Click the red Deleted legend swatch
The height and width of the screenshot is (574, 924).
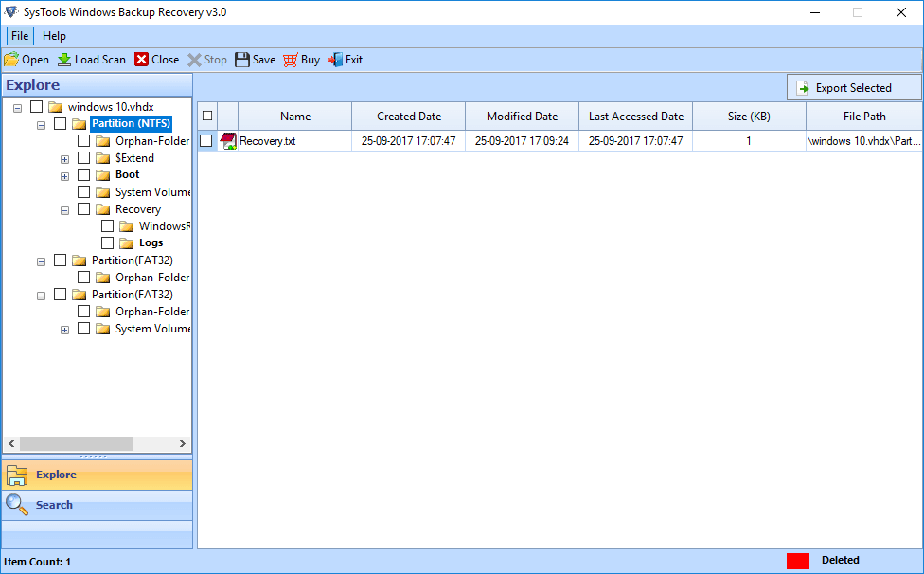798,561
